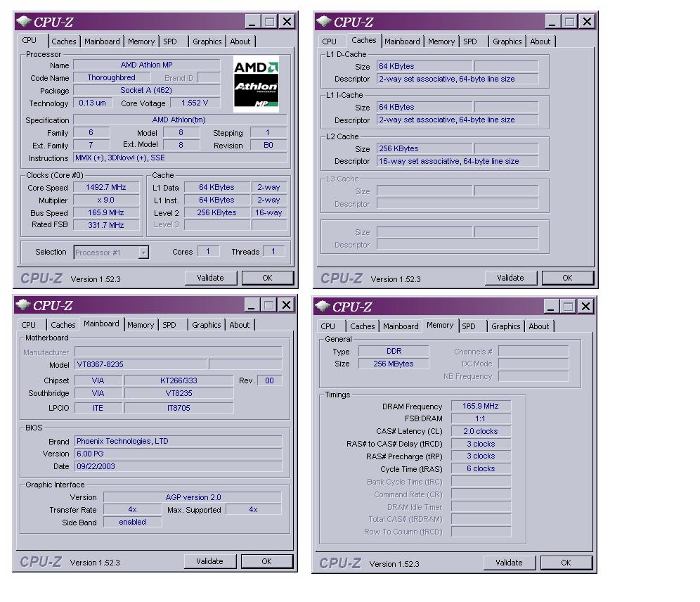Click the 'Thoroughbred' code name value
The image size is (700, 602).
[x=112, y=77]
